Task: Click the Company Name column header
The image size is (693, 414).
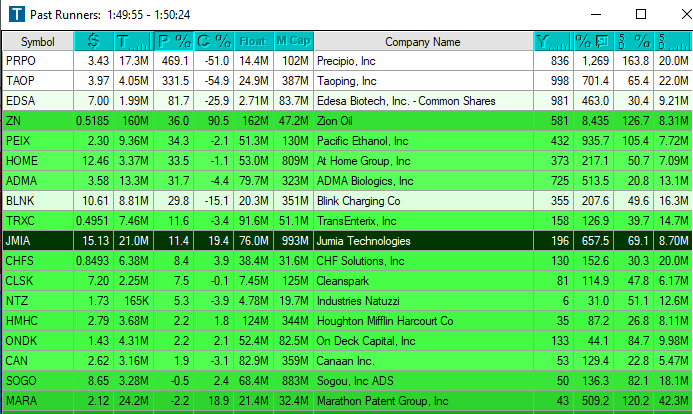Action: tap(423, 41)
